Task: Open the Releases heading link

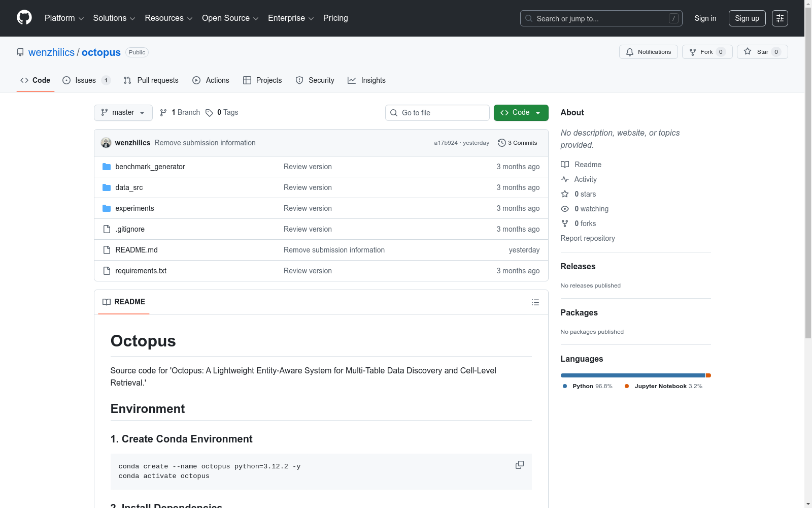Action: pos(578,266)
